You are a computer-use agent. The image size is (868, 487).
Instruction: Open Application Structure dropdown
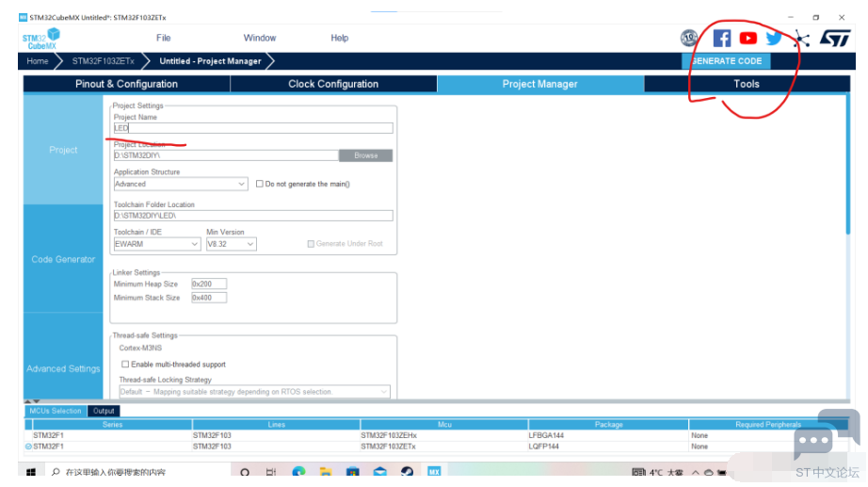pos(181,184)
